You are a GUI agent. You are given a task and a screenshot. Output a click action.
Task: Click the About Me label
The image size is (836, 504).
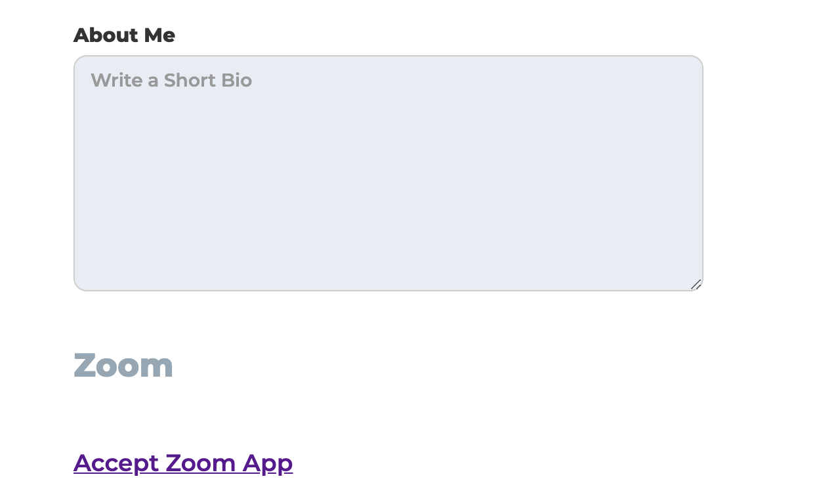click(124, 35)
